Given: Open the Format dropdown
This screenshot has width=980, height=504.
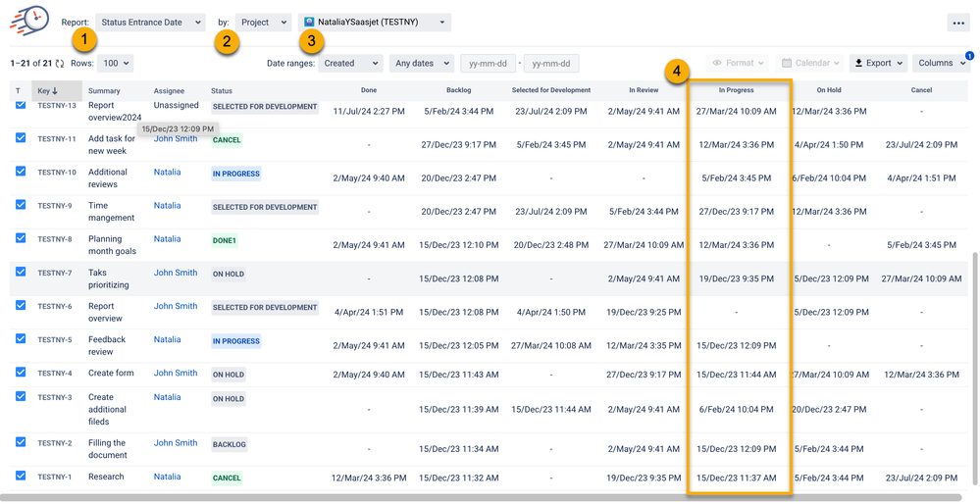Looking at the screenshot, I should click(x=738, y=63).
